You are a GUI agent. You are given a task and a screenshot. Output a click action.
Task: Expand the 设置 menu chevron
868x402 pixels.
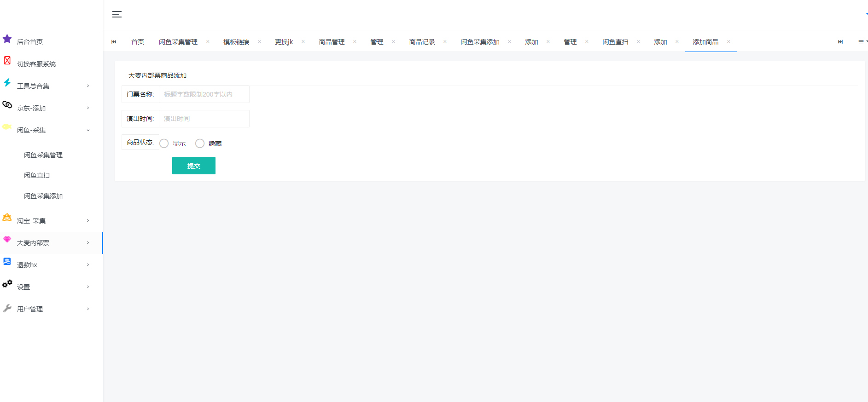[x=88, y=287]
